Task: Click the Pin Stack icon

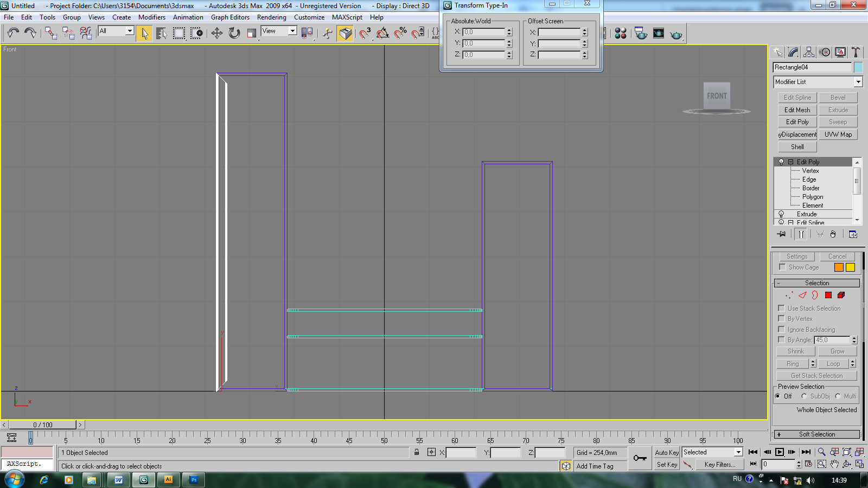Action: coord(781,234)
